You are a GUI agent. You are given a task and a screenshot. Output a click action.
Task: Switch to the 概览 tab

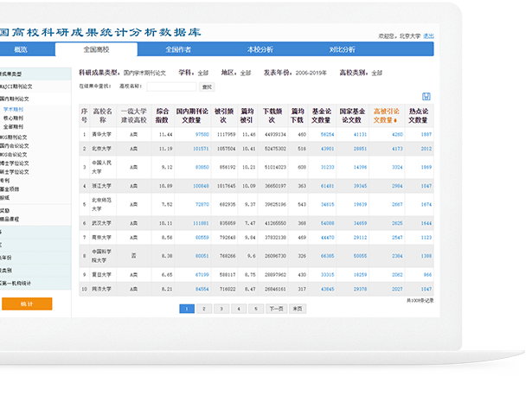tap(21, 49)
